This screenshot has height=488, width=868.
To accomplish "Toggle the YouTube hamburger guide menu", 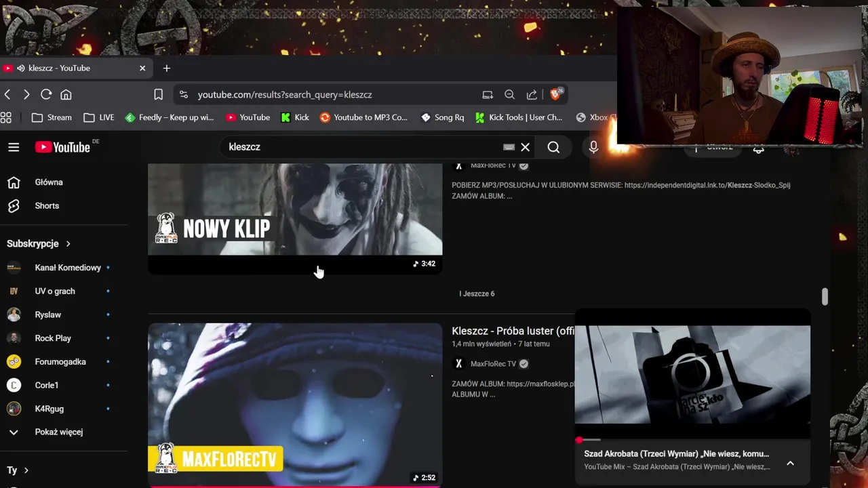I will point(14,147).
